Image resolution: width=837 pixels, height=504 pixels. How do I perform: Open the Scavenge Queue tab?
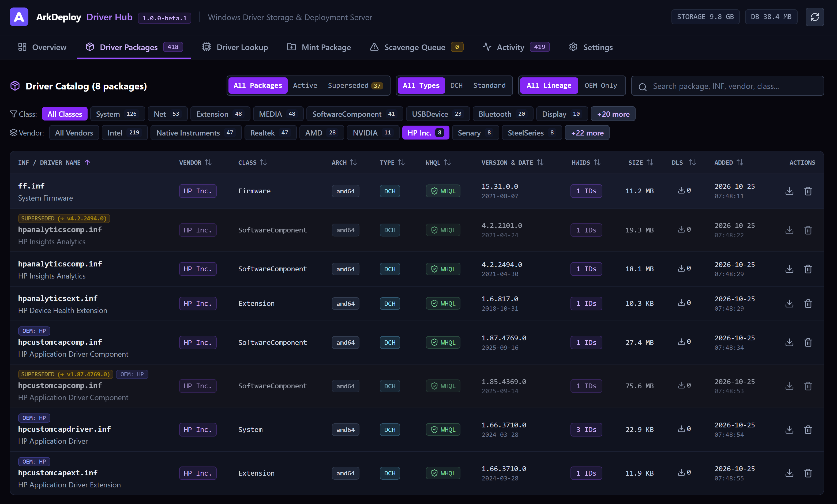coord(416,47)
